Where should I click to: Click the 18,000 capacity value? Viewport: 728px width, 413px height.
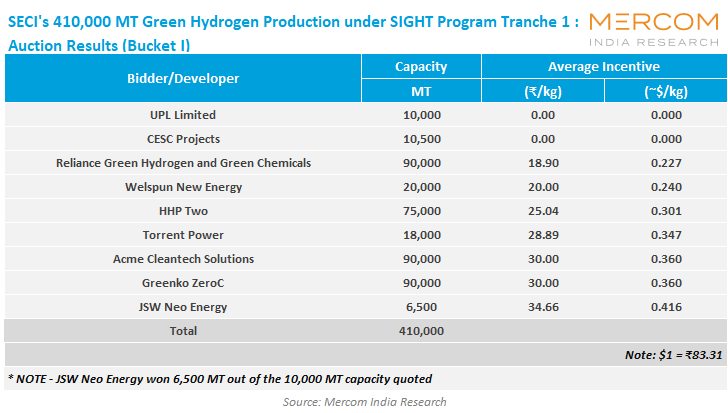(422, 235)
